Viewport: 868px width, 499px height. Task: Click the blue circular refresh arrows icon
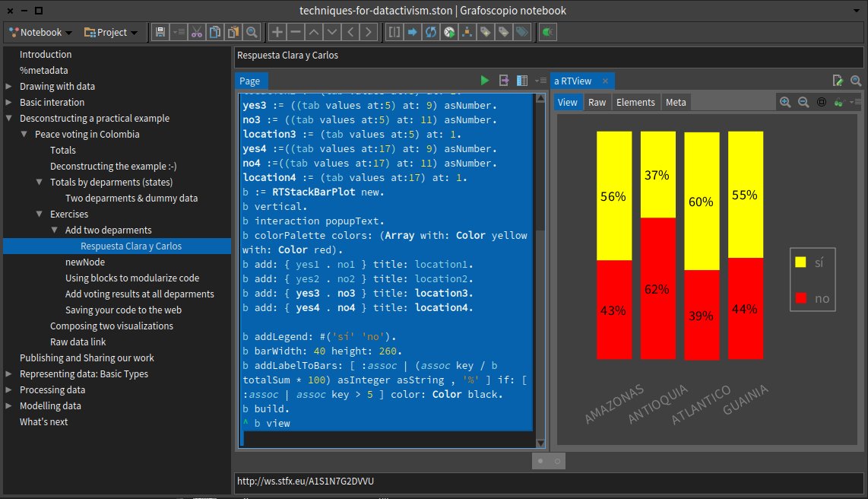click(x=431, y=32)
